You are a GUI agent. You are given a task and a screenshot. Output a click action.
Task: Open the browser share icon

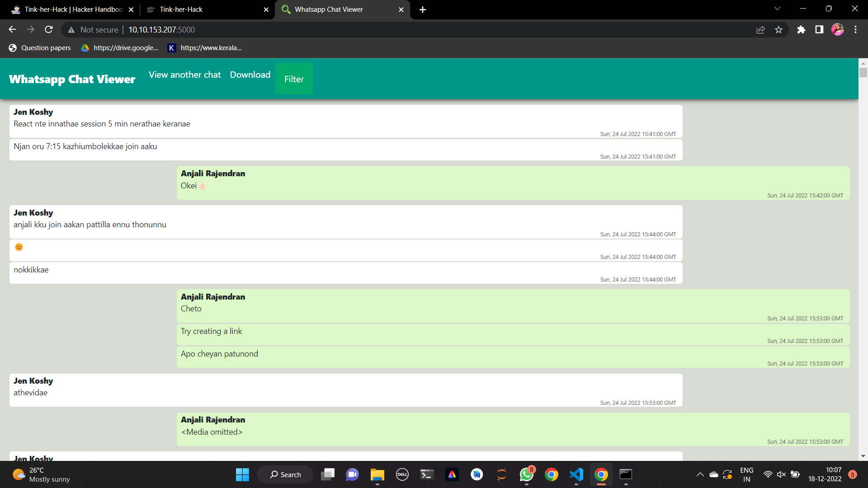pyautogui.click(x=761, y=29)
